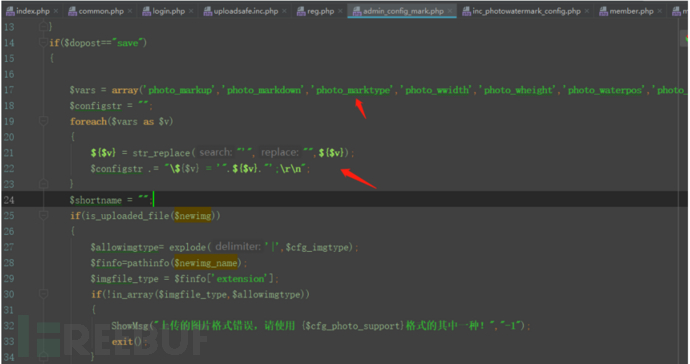Collapse the foreach block at line 19
Viewport: 690px width, 364px height.
click(43, 121)
